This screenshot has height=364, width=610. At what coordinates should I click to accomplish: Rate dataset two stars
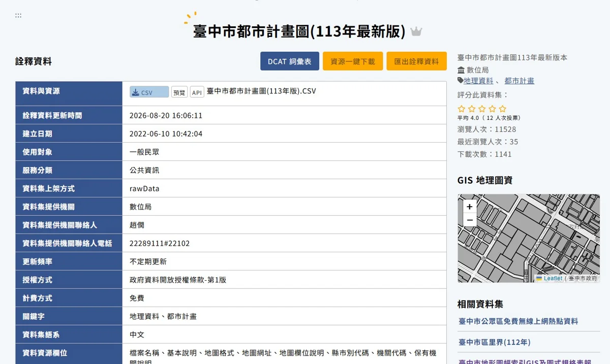[472, 109]
